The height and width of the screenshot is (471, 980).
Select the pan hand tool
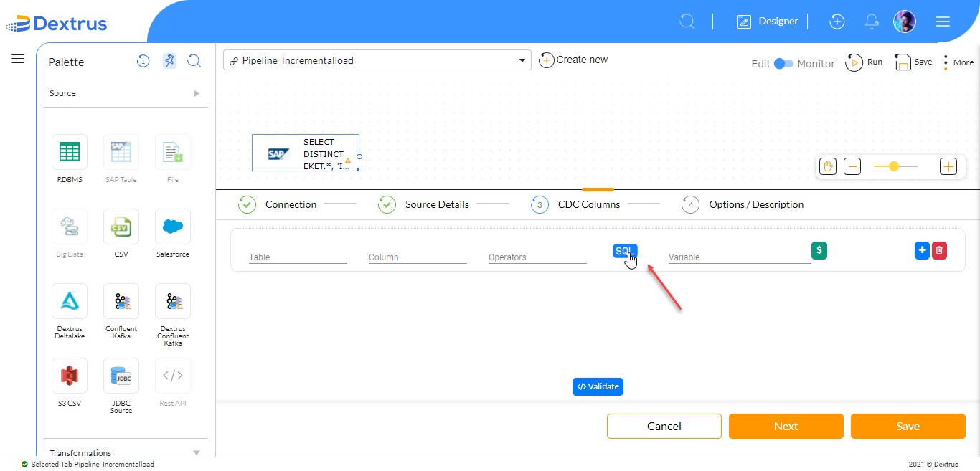[828, 166]
